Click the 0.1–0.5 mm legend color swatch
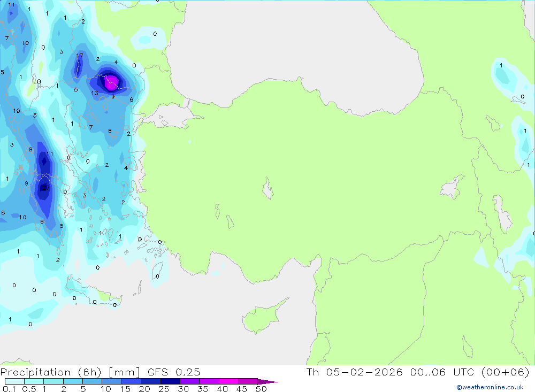Viewport: 535px width, 392px height. coord(14,381)
